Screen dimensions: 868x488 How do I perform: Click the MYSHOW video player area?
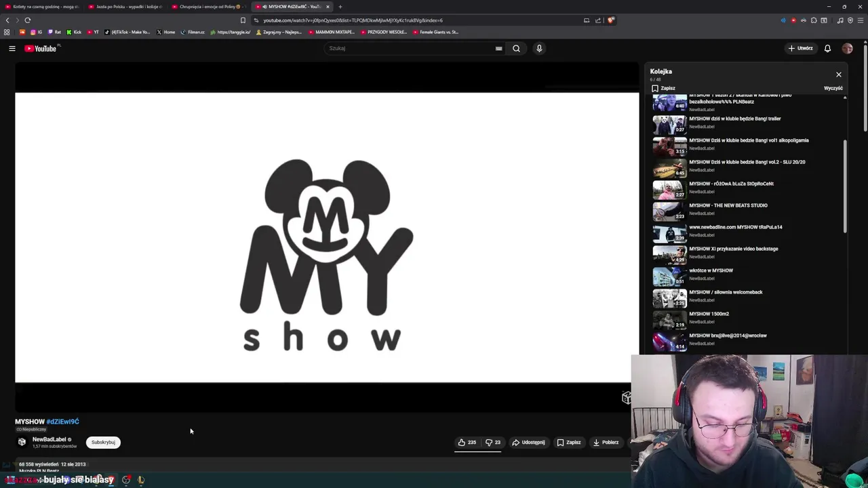coord(327,237)
